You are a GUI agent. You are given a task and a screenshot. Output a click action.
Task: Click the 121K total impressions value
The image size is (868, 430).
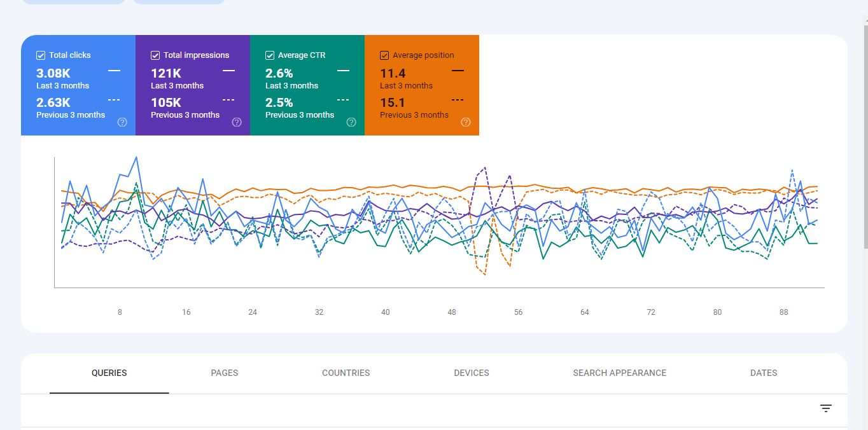pos(165,73)
